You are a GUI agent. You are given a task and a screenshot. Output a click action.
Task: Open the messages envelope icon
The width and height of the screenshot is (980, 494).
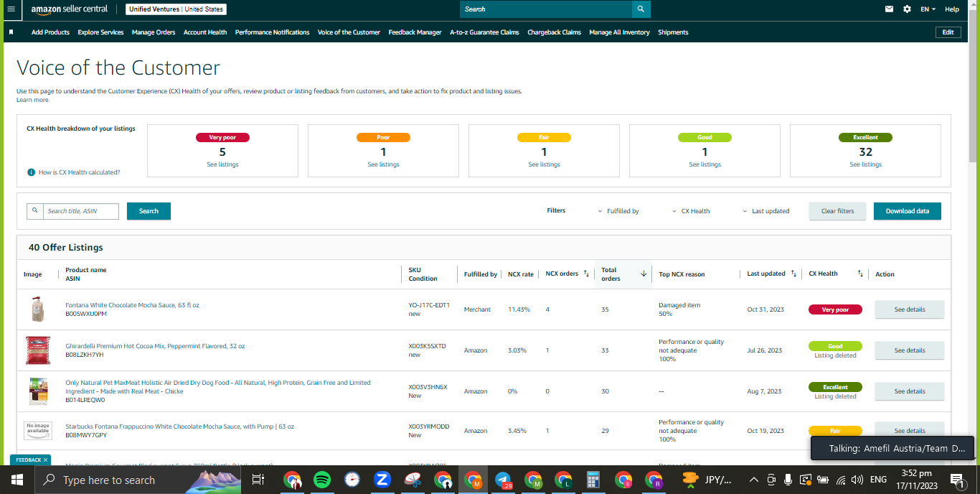[890, 9]
